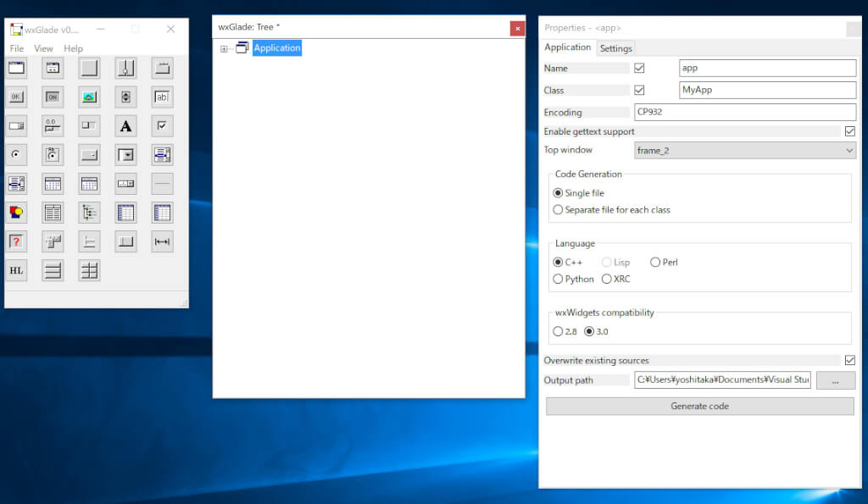This screenshot has width=868, height=504.
Task: Click the browse button beside Output path
Action: [x=836, y=380]
